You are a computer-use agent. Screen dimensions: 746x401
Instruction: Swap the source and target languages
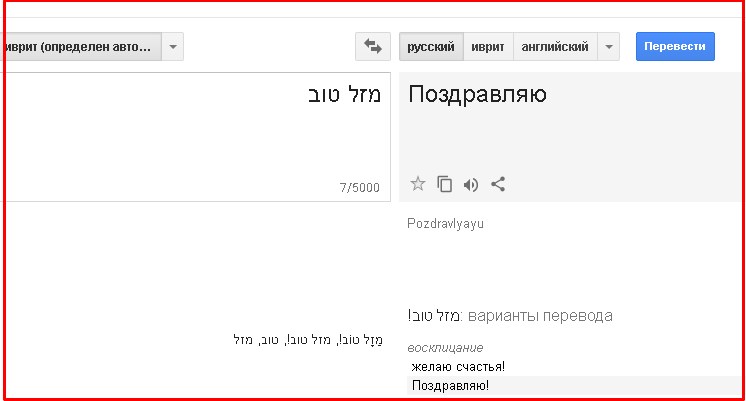click(373, 47)
